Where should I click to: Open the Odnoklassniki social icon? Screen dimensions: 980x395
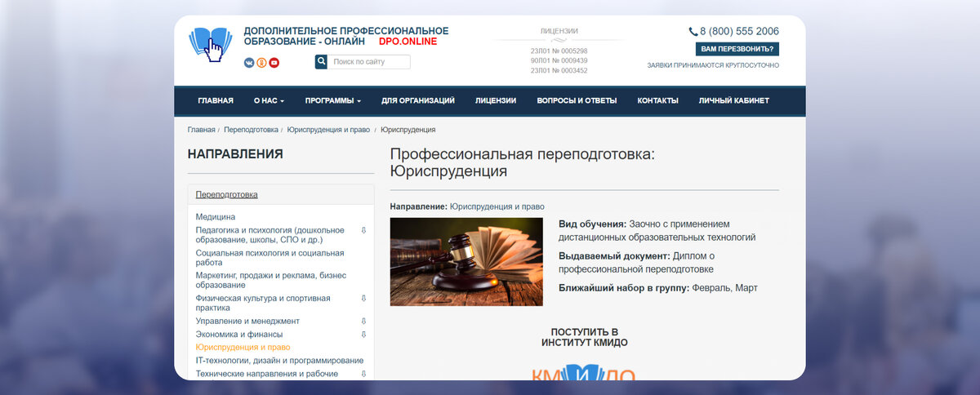click(x=261, y=63)
